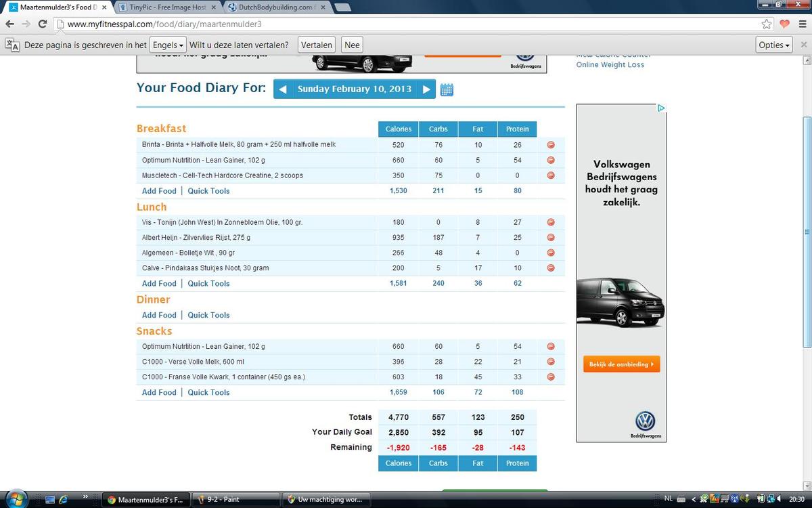
Task: Open Quick Tools under Breakfast
Action: [x=208, y=191]
